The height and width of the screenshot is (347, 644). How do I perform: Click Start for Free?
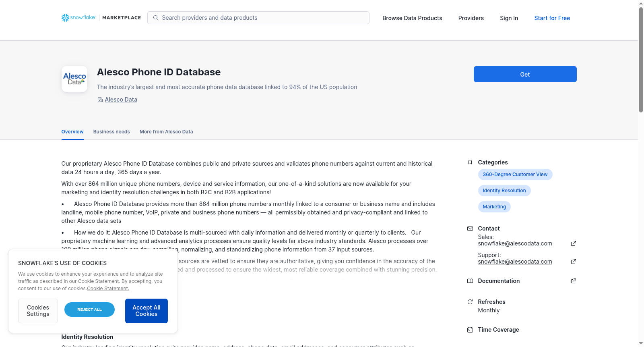552,18
